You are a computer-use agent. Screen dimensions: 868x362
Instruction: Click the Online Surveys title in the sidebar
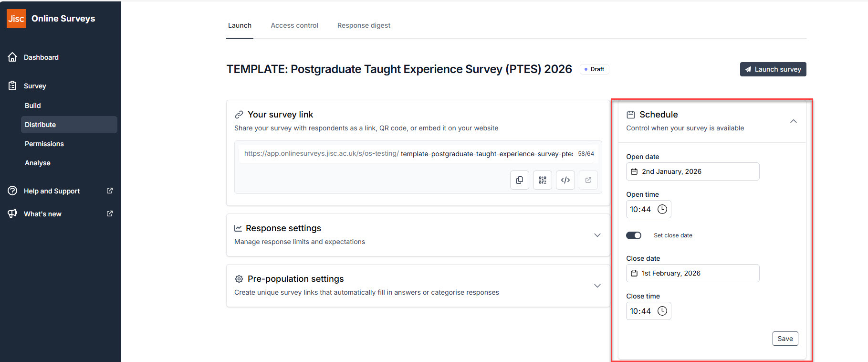pos(63,19)
